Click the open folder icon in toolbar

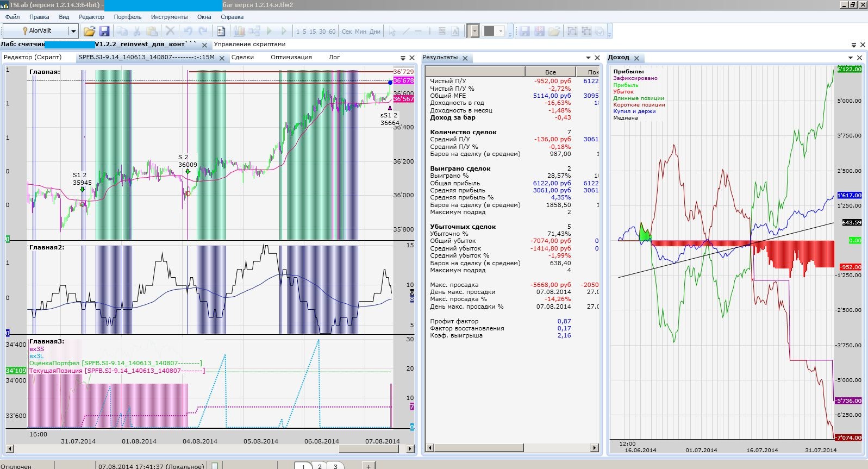(x=89, y=31)
